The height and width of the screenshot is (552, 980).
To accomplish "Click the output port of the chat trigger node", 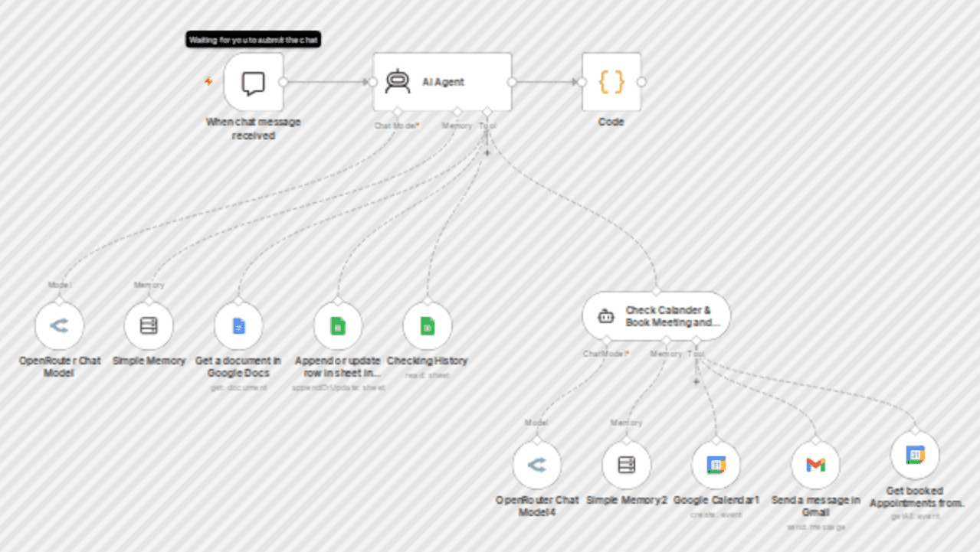I will tap(283, 82).
